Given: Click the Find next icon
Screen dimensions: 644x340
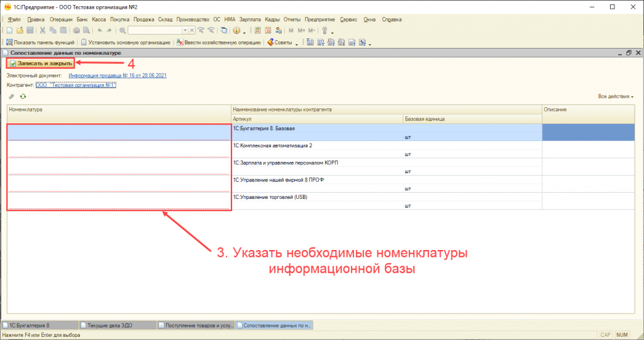Looking at the screenshot, I should [201, 30].
